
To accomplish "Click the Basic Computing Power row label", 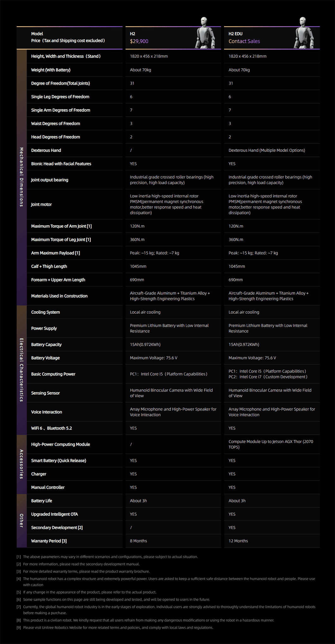I will [53, 374].
